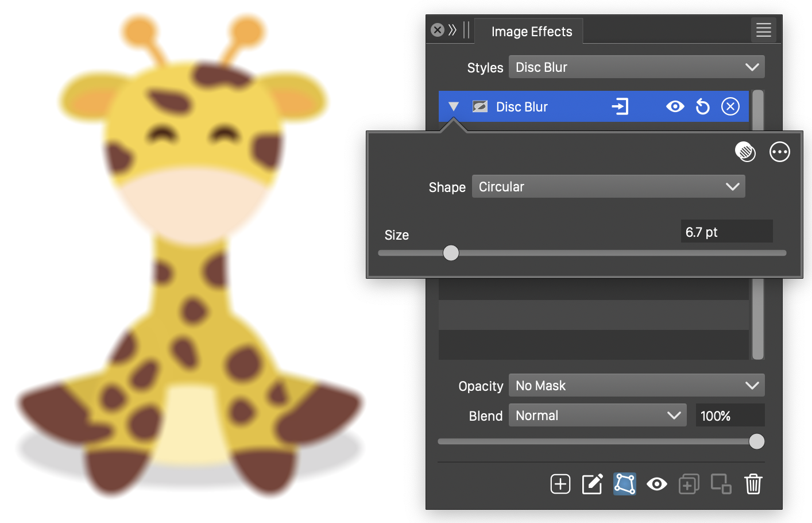Toggle Disc Blur effect visibility eye
Image resolution: width=812 pixels, height=523 pixels.
675,107
